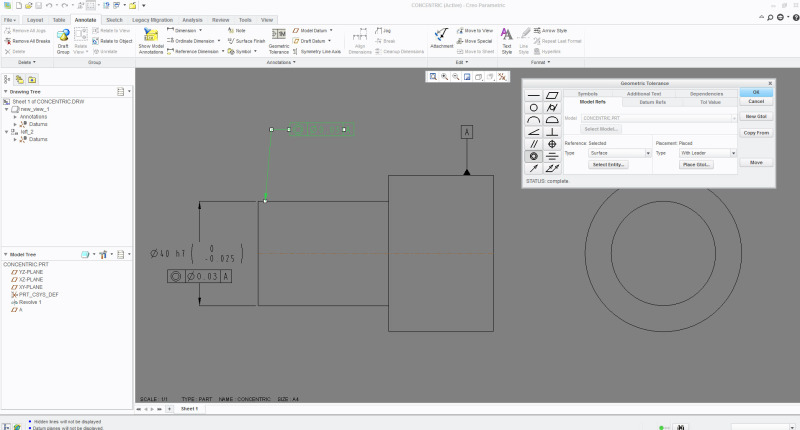Screen dimensions: 800x430
Task: Select the Surface Profile tolerance symbol
Action: tap(552, 120)
